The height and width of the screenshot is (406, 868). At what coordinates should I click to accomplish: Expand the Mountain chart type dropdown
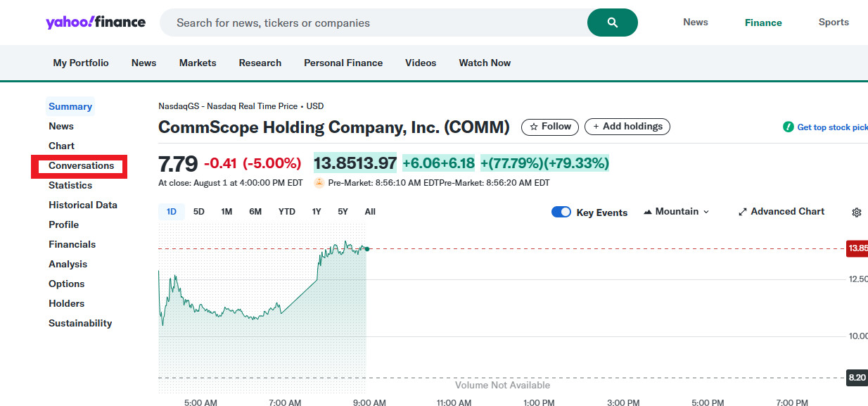pyautogui.click(x=677, y=212)
